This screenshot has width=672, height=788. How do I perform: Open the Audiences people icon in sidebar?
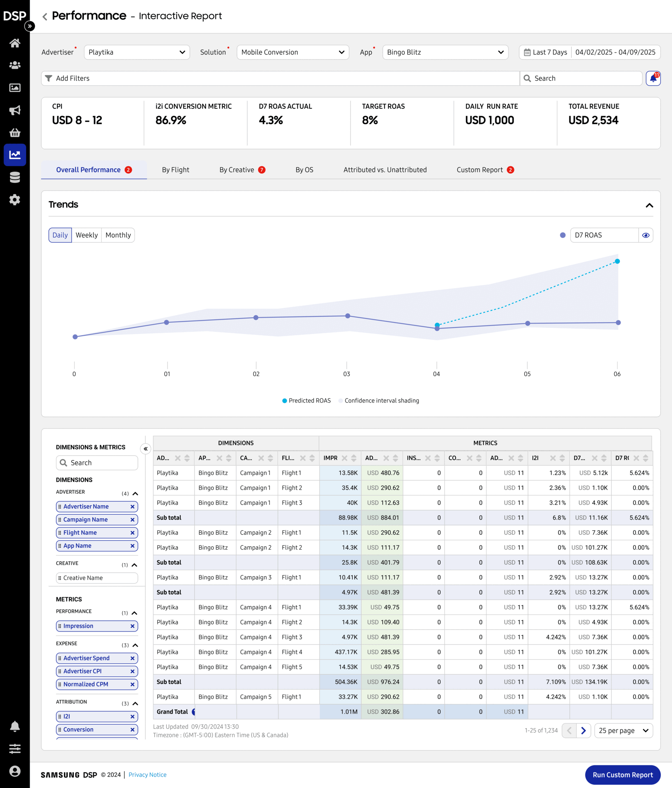tap(15, 65)
